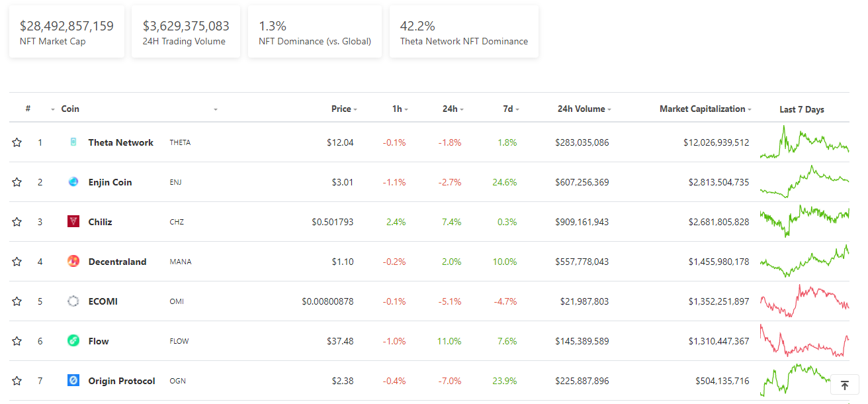Click Origin Protocol's -7.0% 24h change
Image resolution: width=868 pixels, height=404 pixels.
pyautogui.click(x=450, y=381)
